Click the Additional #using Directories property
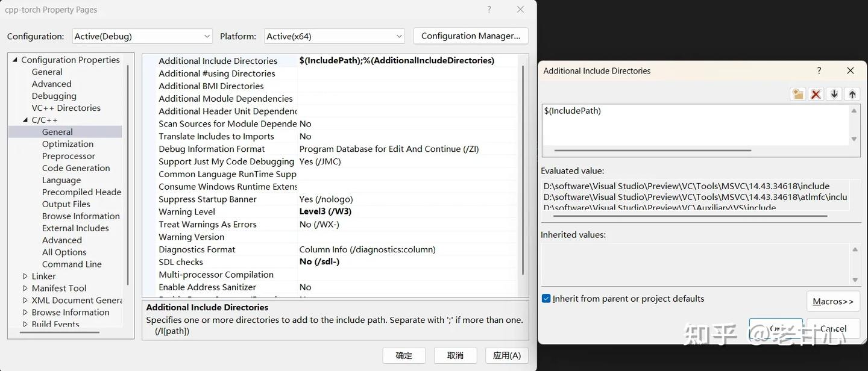The height and width of the screenshot is (371, 868). click(216, 73)
